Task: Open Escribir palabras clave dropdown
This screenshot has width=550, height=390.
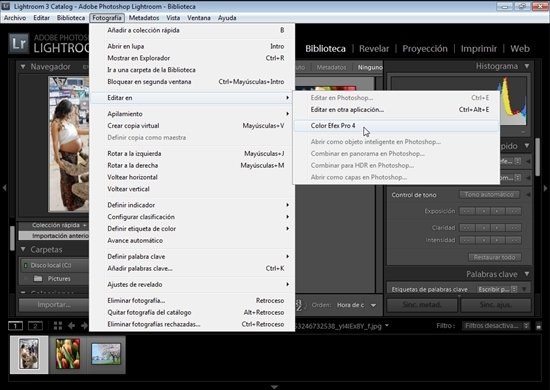Action: tap(497, 289)
